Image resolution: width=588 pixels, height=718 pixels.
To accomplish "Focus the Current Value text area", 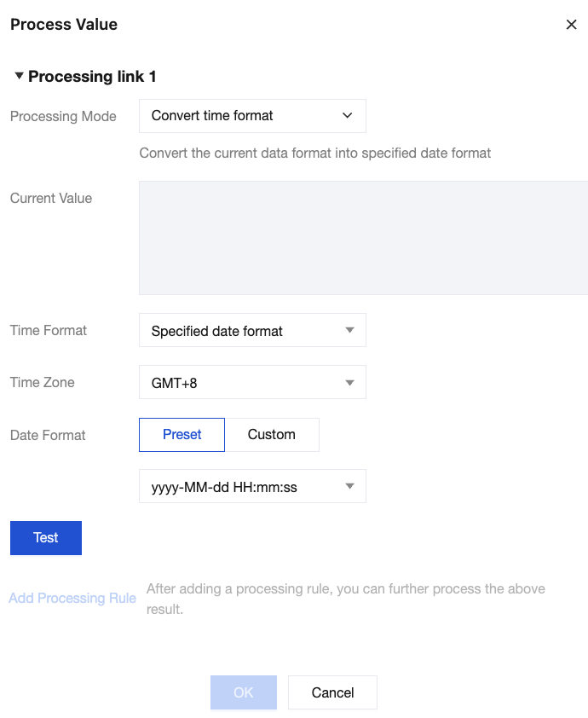I will [363, 238].
